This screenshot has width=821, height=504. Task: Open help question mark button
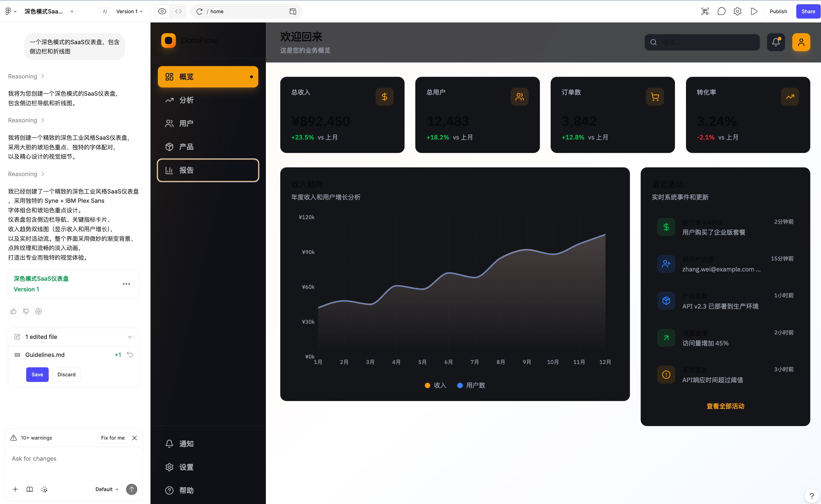(x=812, y=496)
